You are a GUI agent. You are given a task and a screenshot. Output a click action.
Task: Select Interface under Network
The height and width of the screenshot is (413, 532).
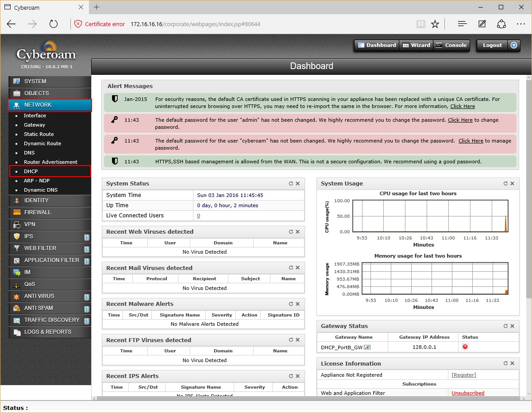point(35,116)
